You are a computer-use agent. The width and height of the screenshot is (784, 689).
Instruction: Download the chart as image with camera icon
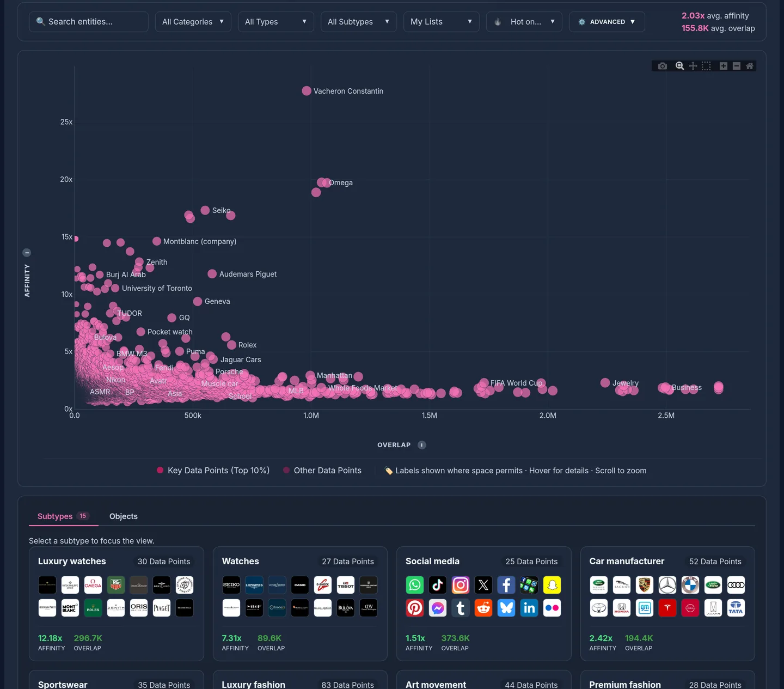pos(663,66)
